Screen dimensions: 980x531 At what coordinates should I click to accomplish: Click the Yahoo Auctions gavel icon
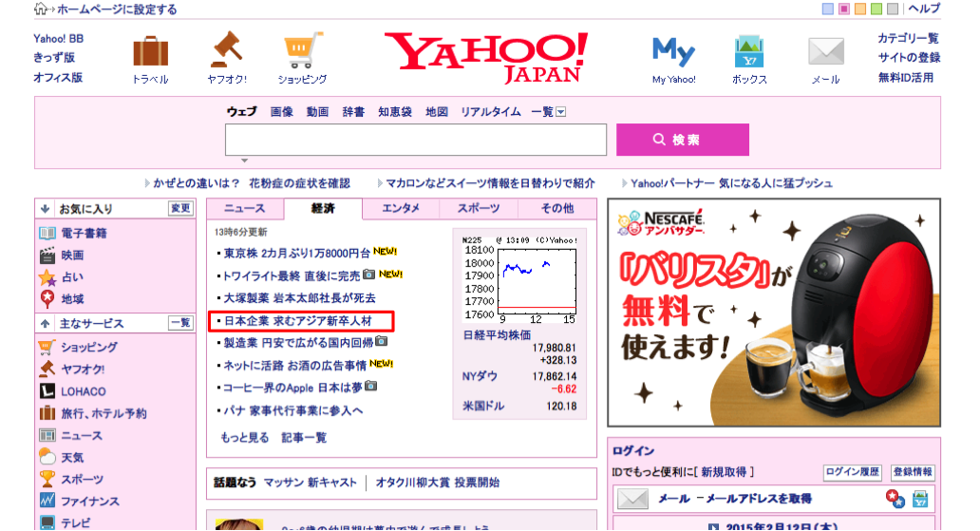(x=227, y=49)
